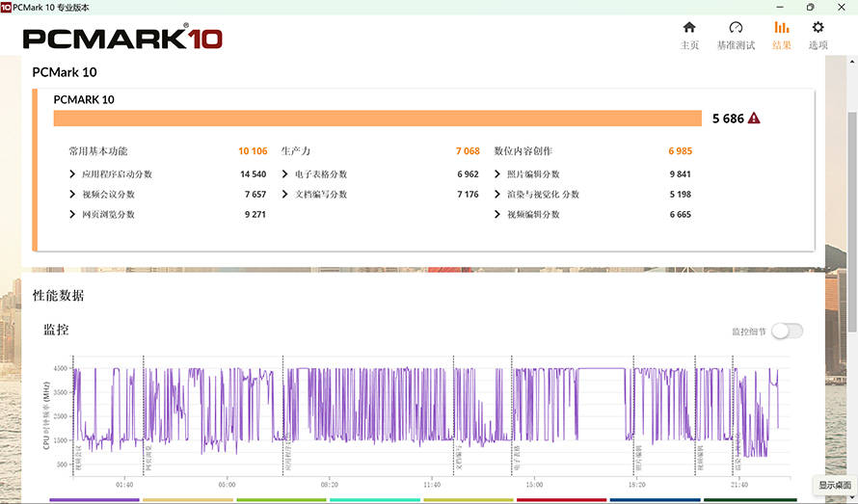This screenshot has width=858, height=504.
Task: Click the purple legend color bar
Action: tap(94, 499)
